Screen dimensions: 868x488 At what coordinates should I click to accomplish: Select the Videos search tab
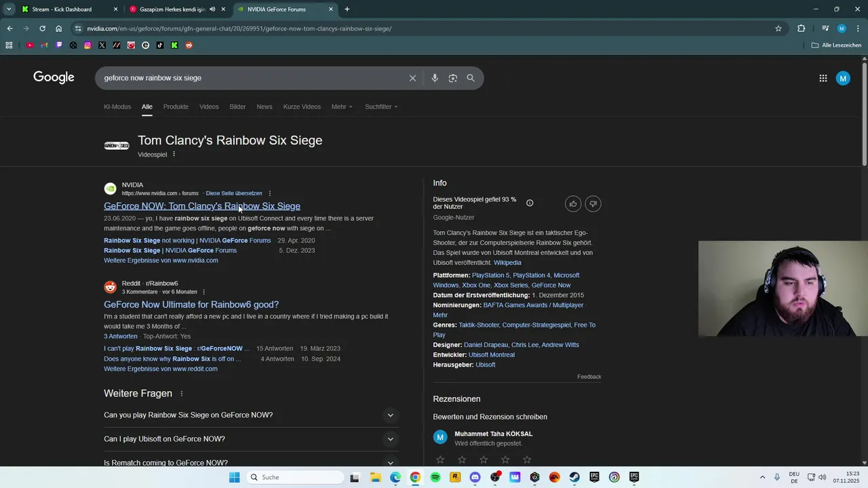209,107
